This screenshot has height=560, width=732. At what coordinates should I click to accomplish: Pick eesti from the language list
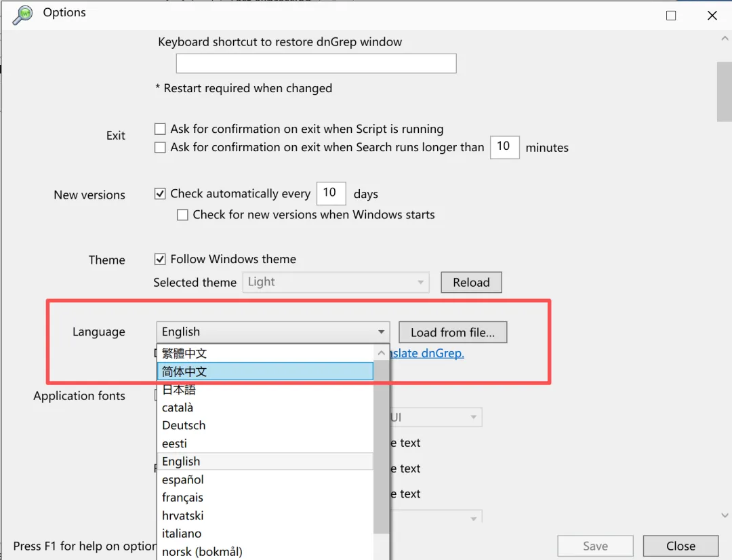(x=265, y=443)
